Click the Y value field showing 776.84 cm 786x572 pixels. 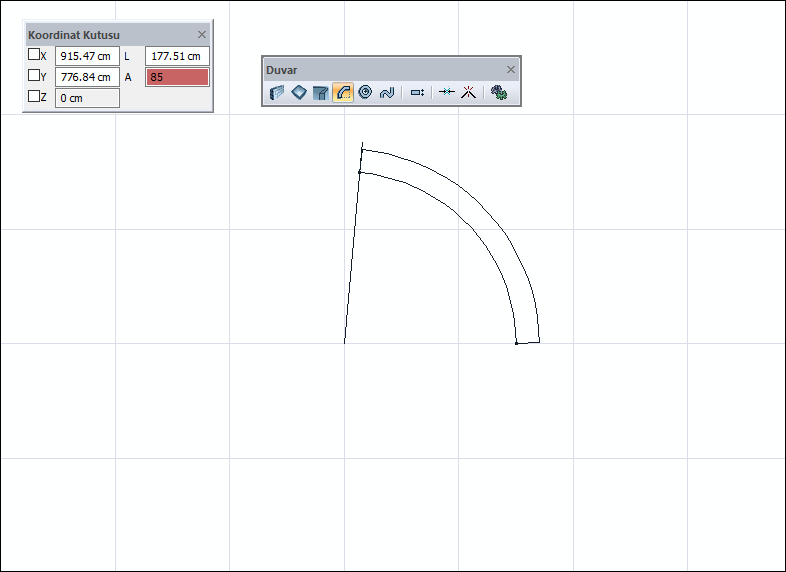(87, 77)
